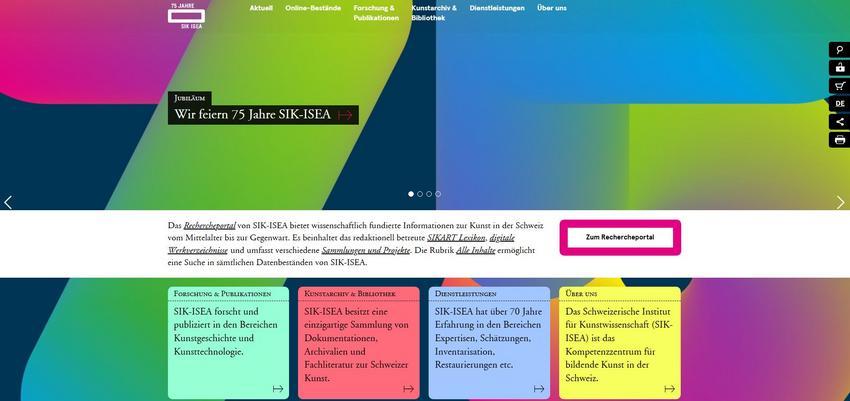Open the yellow Über uns card

point(619,342)
